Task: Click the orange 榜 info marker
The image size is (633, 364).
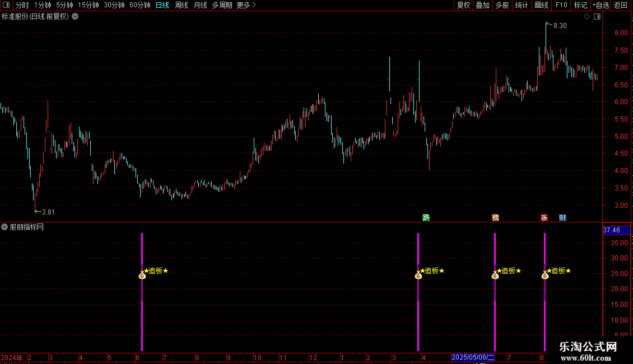Action: point(495,217)
